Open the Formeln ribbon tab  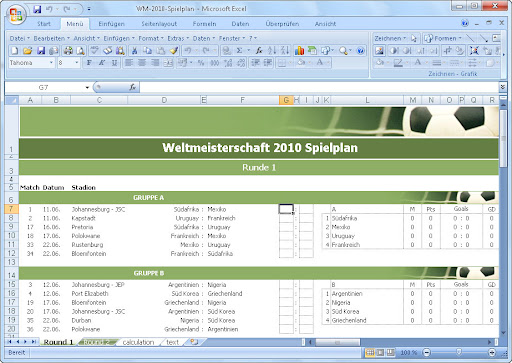[204, 24]
